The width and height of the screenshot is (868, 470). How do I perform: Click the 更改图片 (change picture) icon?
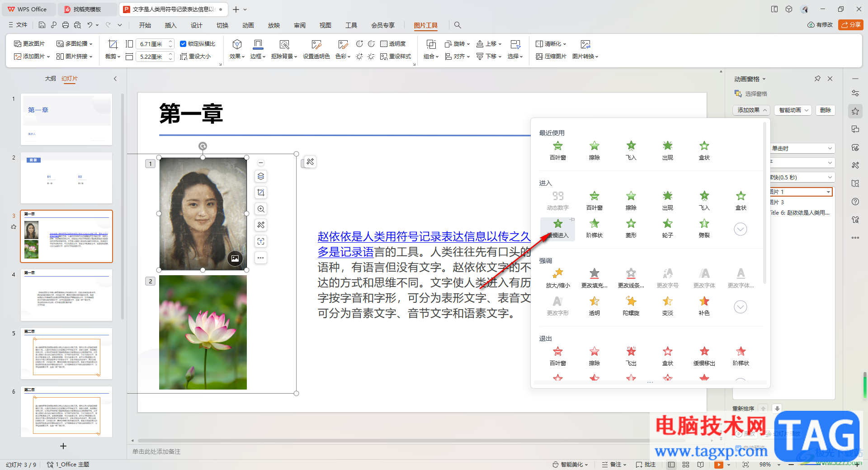(29, 44)
